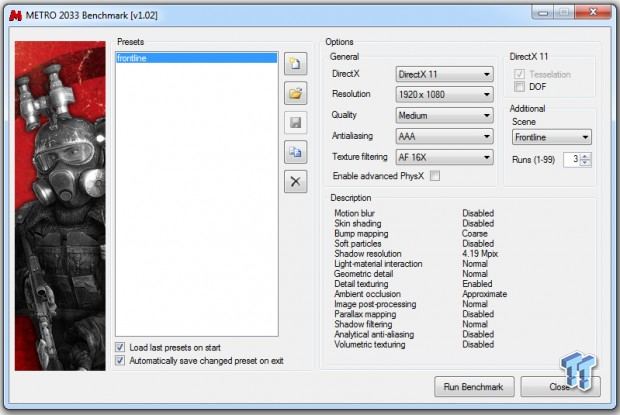
Task: Decrease the Runs count with down arrow
Action: point(586,163)
